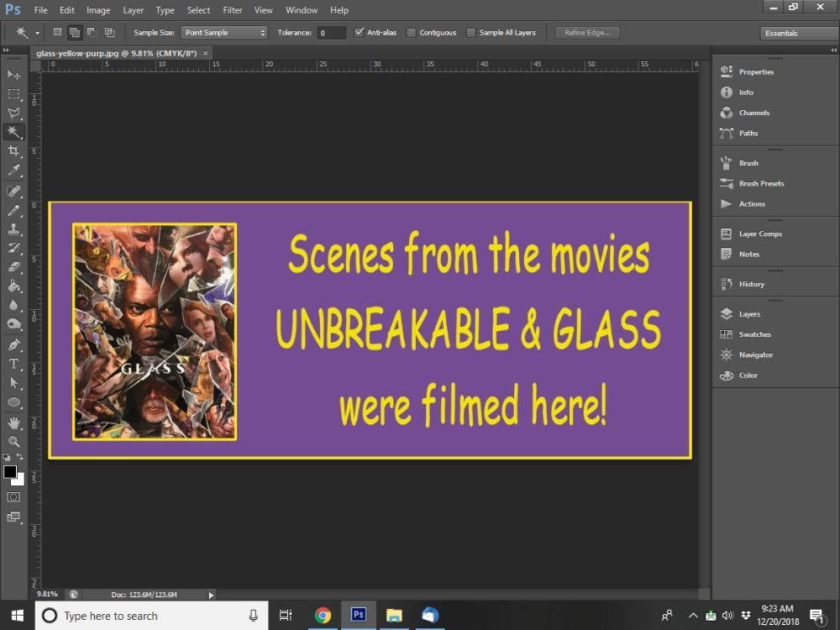Expand the toolbox panel to two columns

(x=6, y=50)
